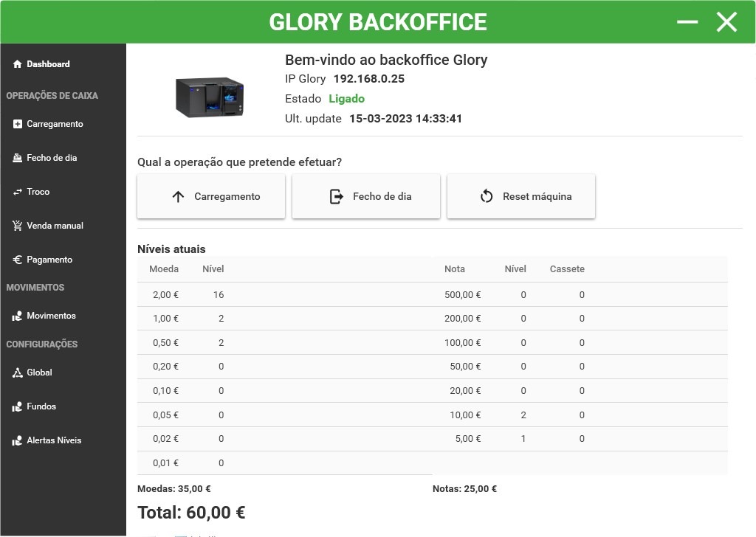Viewport: 756px width, 537px height.
Task: Click the Nota column header
Action: tap(455, 269)
